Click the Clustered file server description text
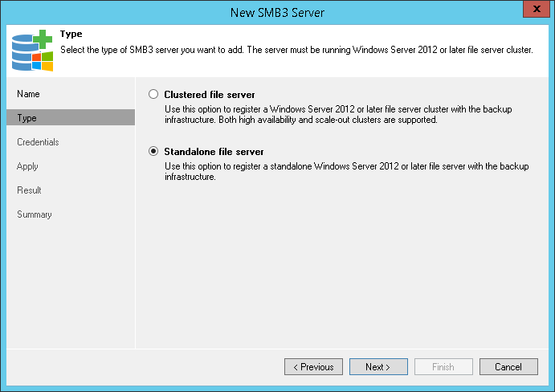Viewport: 555px width, 392px height. pyautogui.click(x=338, y=114)
